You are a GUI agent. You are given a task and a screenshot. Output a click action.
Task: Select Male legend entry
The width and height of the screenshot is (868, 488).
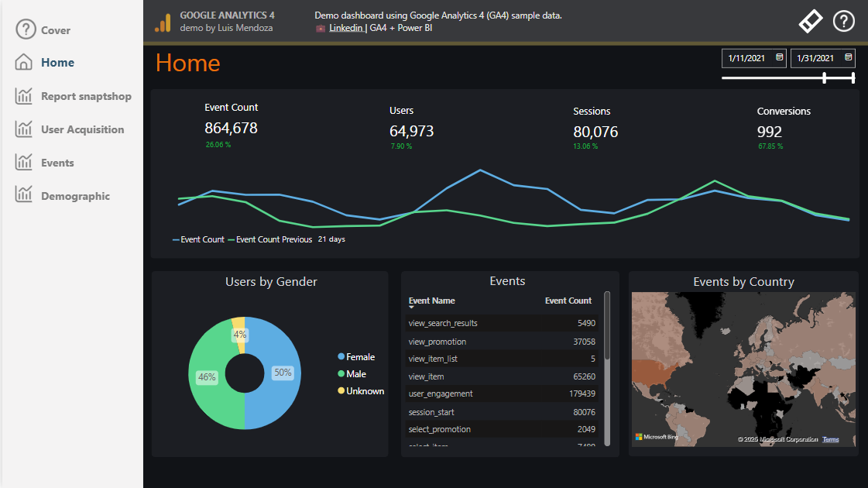click(352, 374)
